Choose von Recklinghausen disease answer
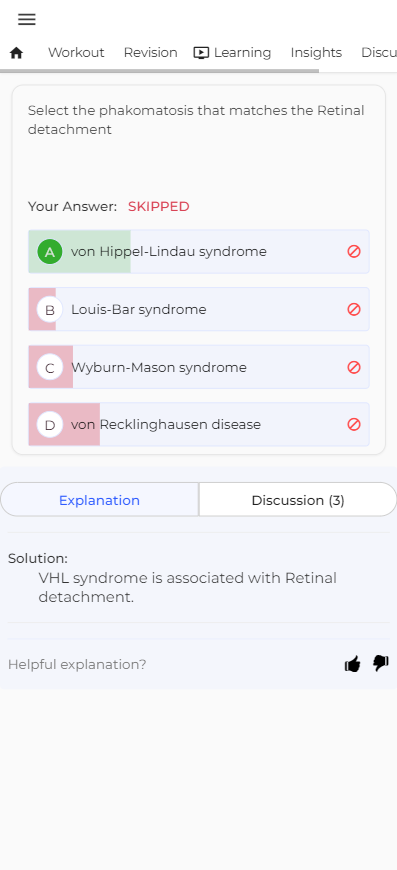 click(198, 424)
